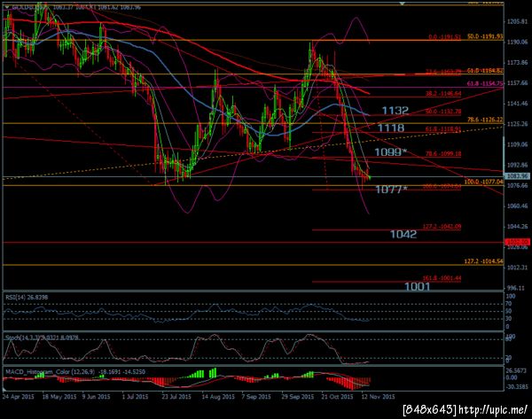Select orange label 100.0 -1077.04
Viewport: 532px width, 419px height.
click(x=484, y=182)
